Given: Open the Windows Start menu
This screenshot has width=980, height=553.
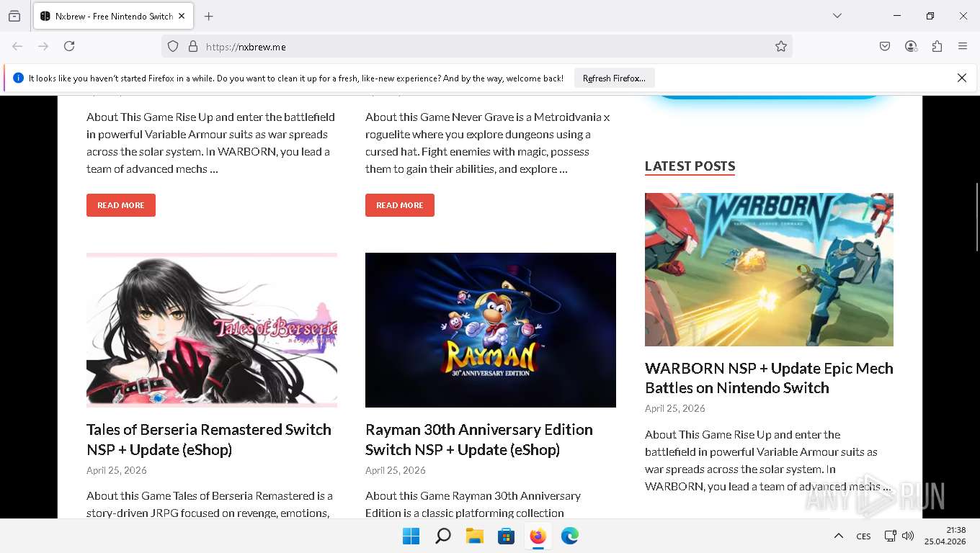Looking at the screenshot, I should pyautogui.click(x=411, y=536).
